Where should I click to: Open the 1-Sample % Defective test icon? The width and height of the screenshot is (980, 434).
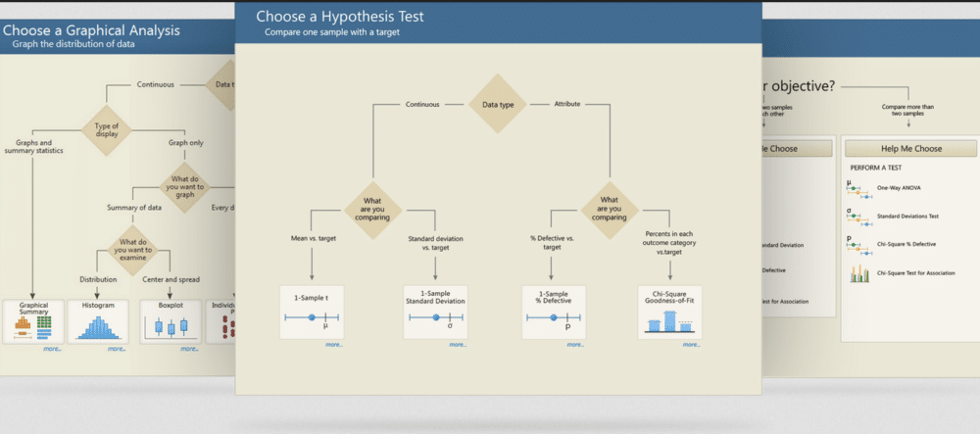[554, 317]
